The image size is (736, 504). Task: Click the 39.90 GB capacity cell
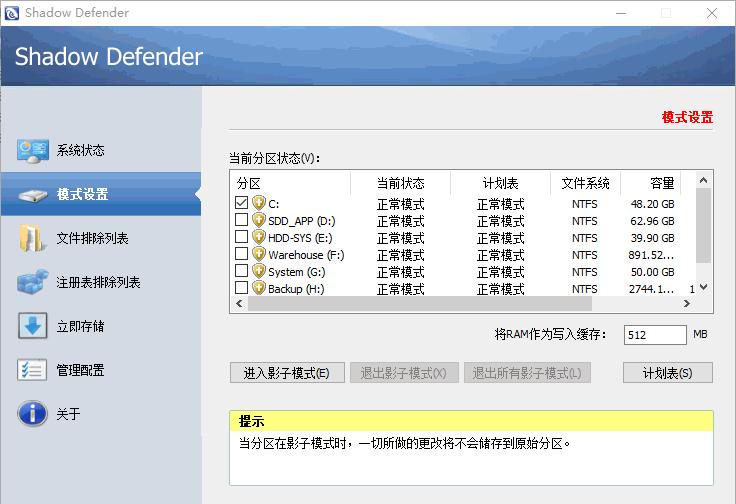[x=652, y=238]
